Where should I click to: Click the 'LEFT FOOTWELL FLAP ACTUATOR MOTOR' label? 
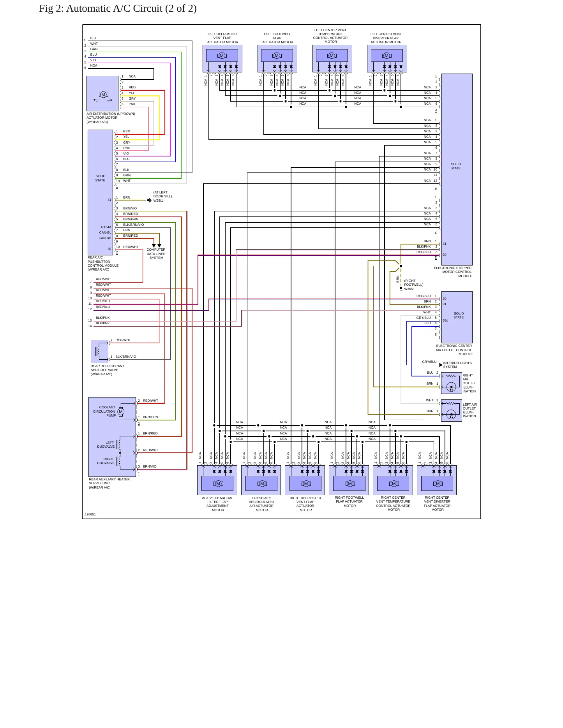[277, 38]
